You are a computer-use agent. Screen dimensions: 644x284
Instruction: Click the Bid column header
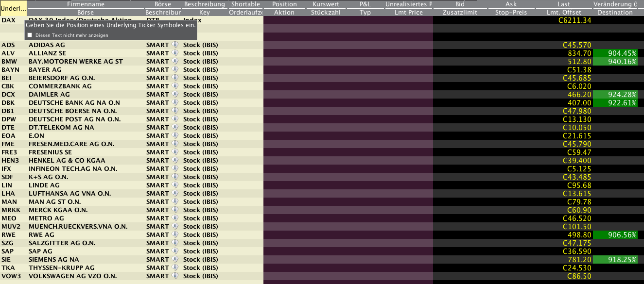pos(460,4)
